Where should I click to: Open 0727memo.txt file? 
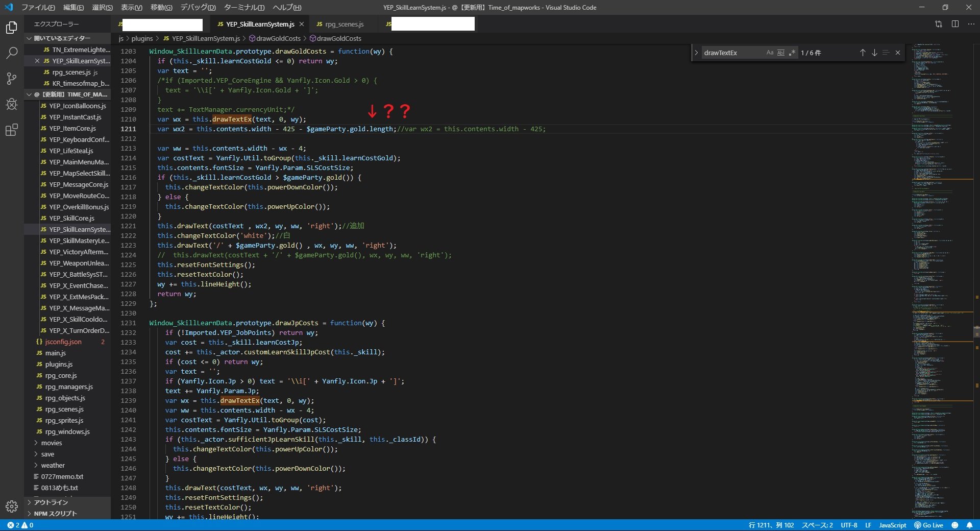click(x=67, y=476)
